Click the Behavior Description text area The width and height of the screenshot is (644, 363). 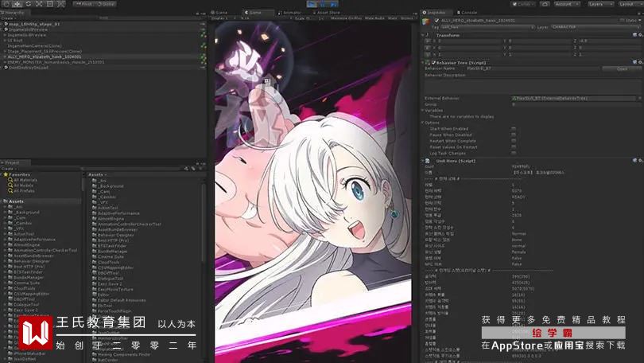532,86
